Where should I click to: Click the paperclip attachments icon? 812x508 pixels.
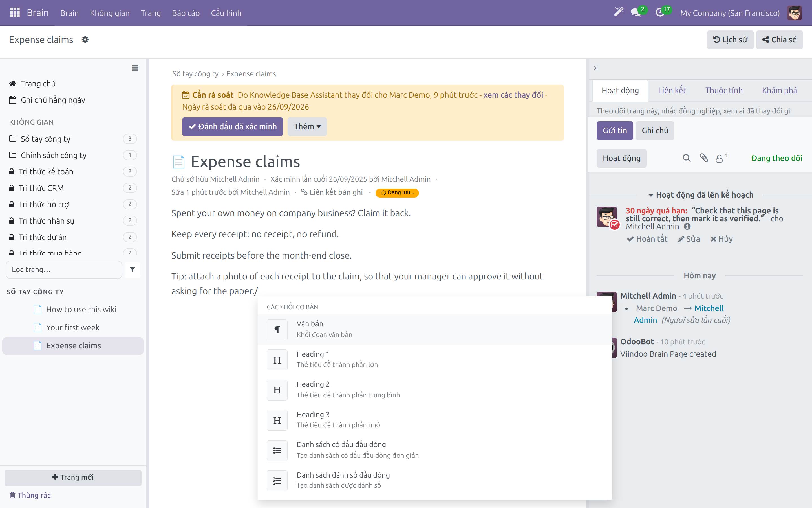coord(704,158)
